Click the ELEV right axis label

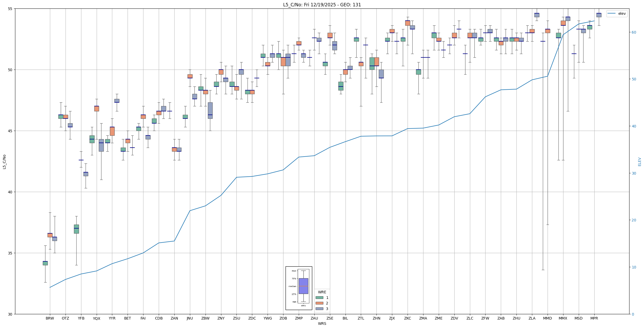(640, 162)
